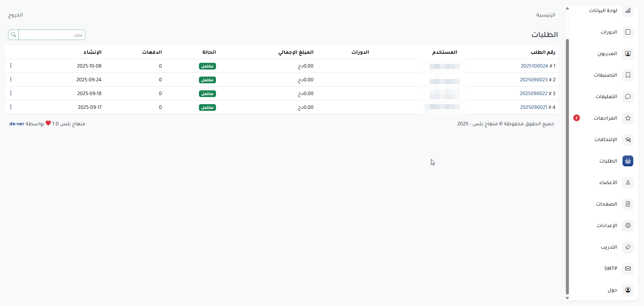Image resolution: width=644 pixels, height=306 pixels.
Task: Click the enrollments graduation cap icon
Action: click(x=628, y=140)
